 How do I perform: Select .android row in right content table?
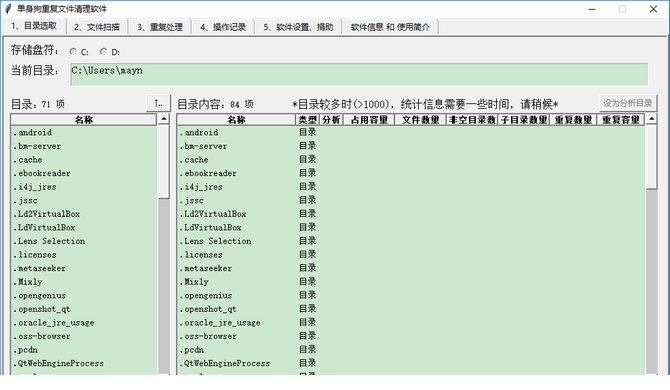411,132
